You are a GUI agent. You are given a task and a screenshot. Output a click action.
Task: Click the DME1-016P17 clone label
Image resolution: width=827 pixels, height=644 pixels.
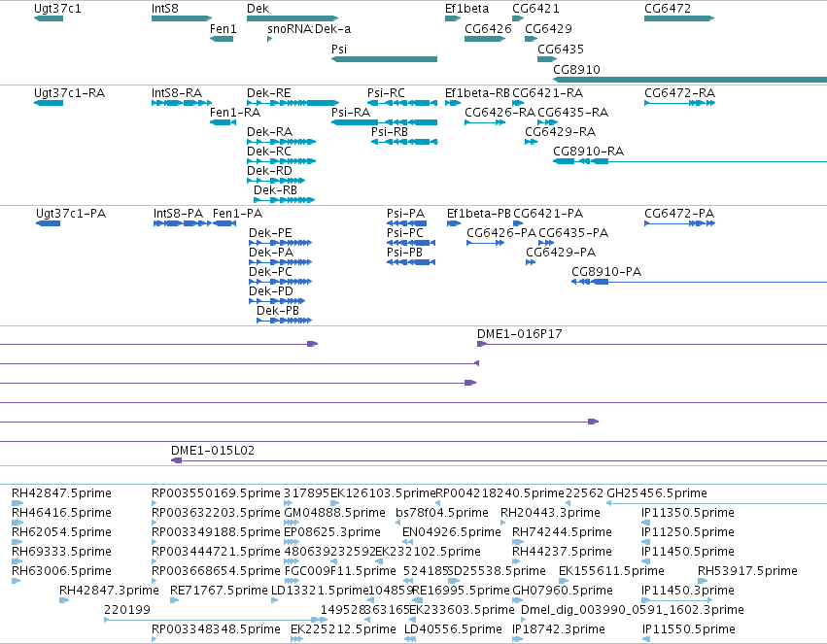coord(520,335)
